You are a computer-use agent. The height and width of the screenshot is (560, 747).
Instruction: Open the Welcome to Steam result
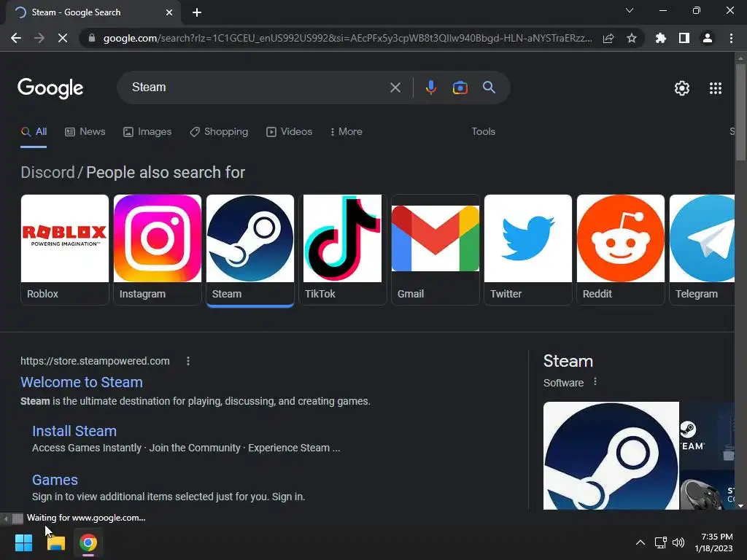tap(82, 382)
